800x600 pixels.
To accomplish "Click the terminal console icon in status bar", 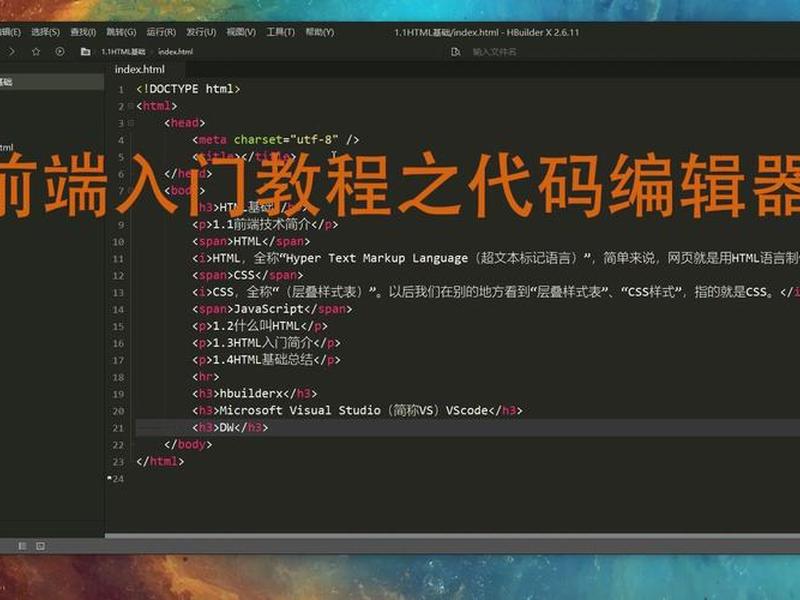I will [40, 546].
